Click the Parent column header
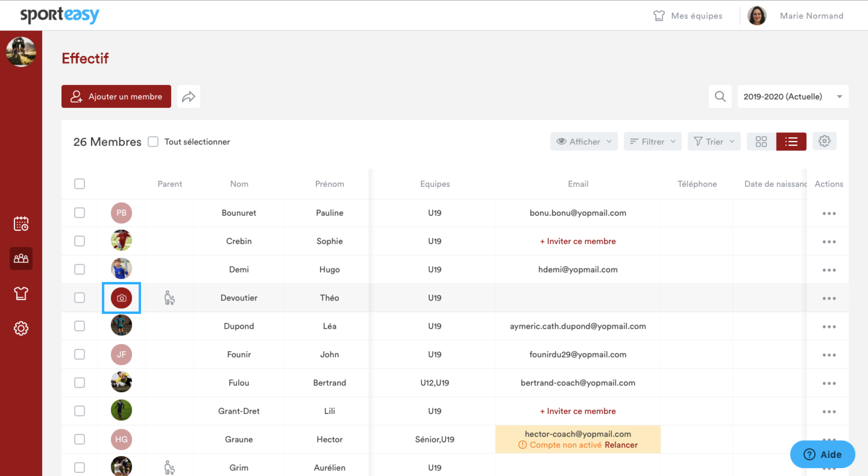 point(170,184)
